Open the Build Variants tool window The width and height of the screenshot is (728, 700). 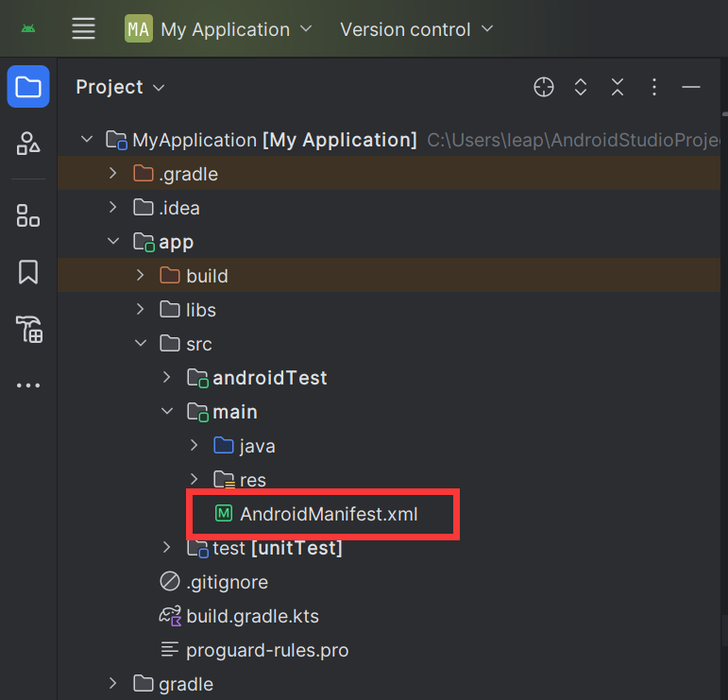point(28,330)
